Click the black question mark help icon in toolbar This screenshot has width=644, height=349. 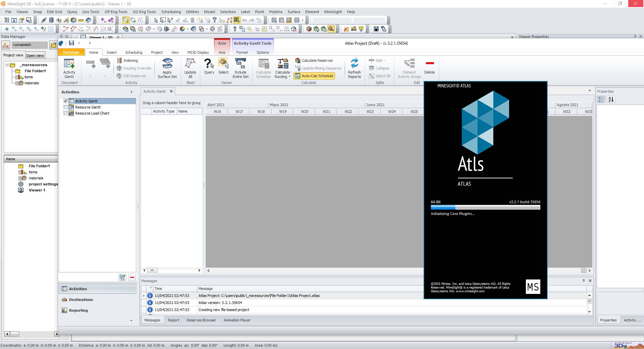coord(235,29)
